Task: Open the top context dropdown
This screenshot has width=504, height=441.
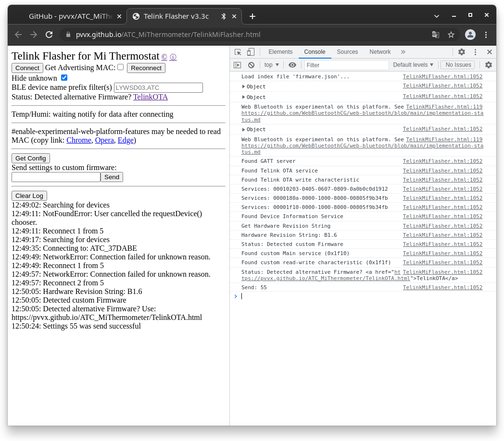Action: pos(272,65)
